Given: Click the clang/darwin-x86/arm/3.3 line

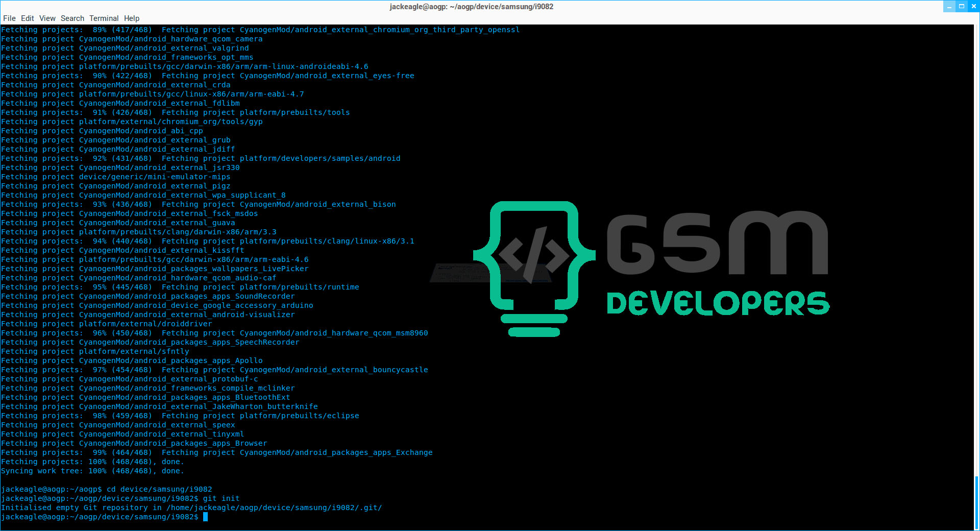Looking at the screenshot, I should [x=139, y=232].
